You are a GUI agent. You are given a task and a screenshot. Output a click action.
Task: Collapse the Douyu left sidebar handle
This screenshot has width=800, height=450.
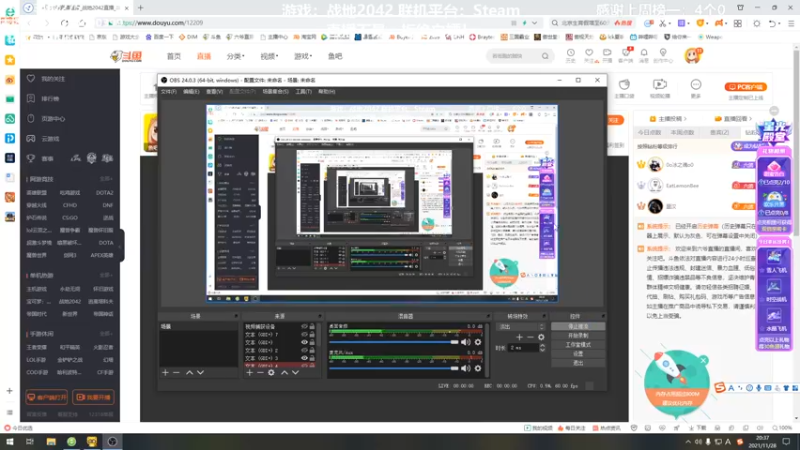(121, 246)
